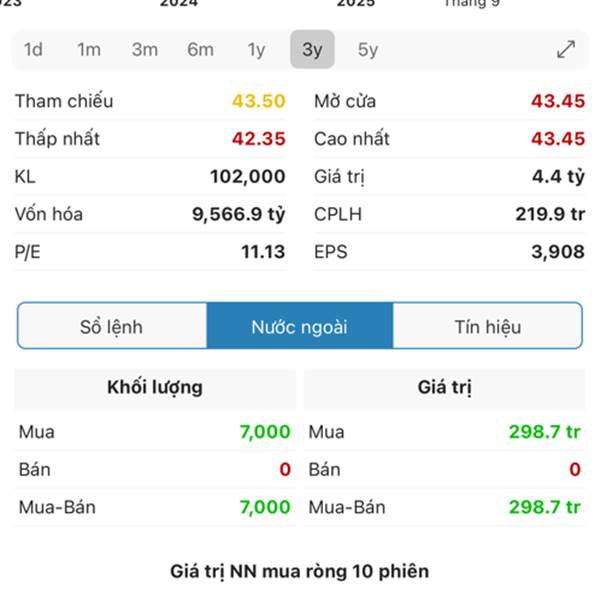The width and height of the screenshot is (600, 600).
Task: Tap the Thấp nhất value 42.35
Action: (259, 138)
